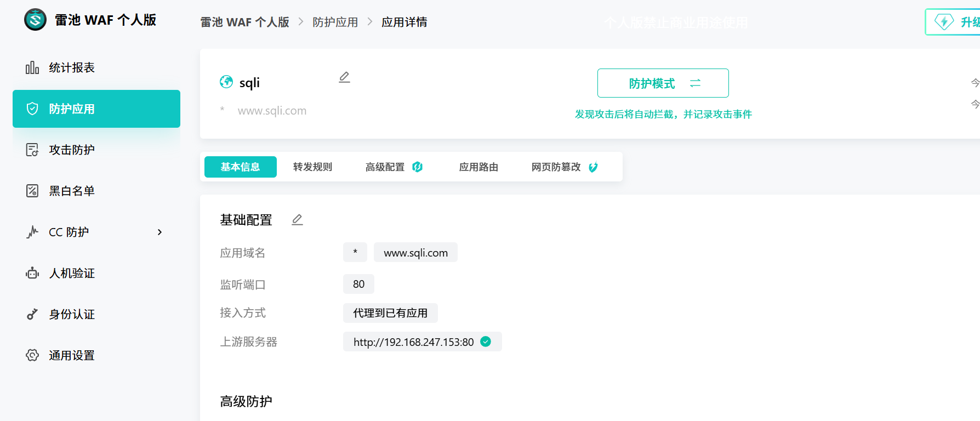The image size is (980, 421).
Task: Click the asterisk wildcard domain chip
Action: 355,253
